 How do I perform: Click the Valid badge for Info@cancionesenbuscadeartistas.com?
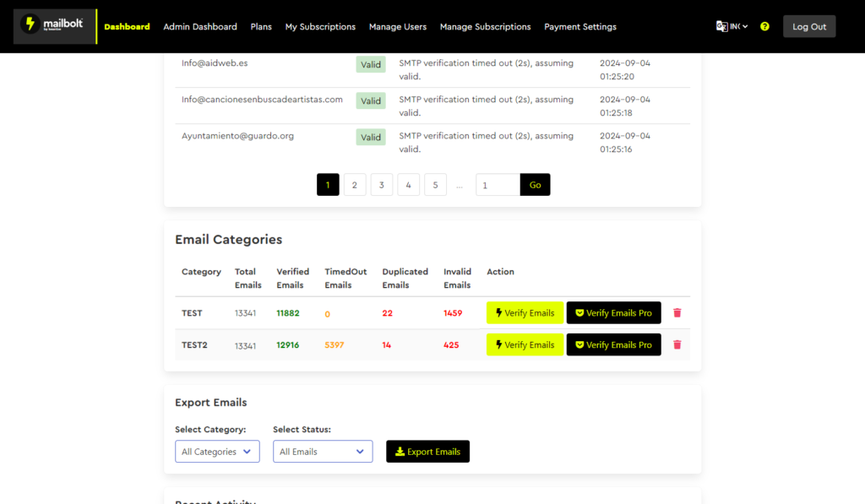coord(370,100)
